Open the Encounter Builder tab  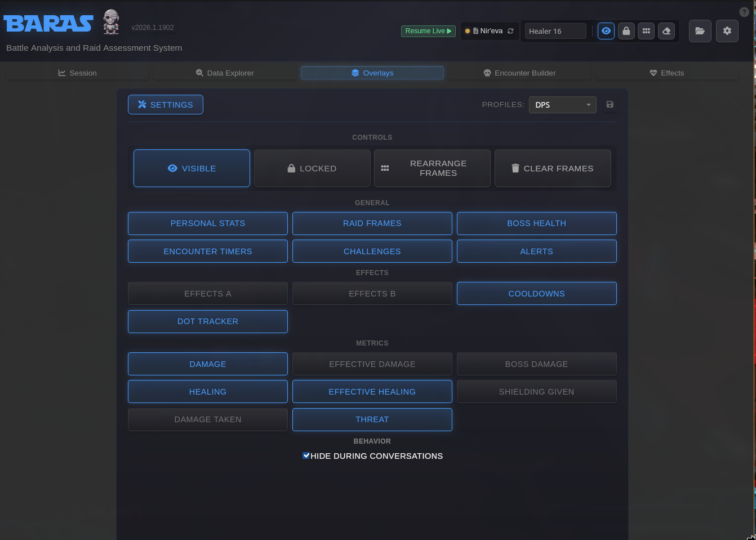point(519,73)
